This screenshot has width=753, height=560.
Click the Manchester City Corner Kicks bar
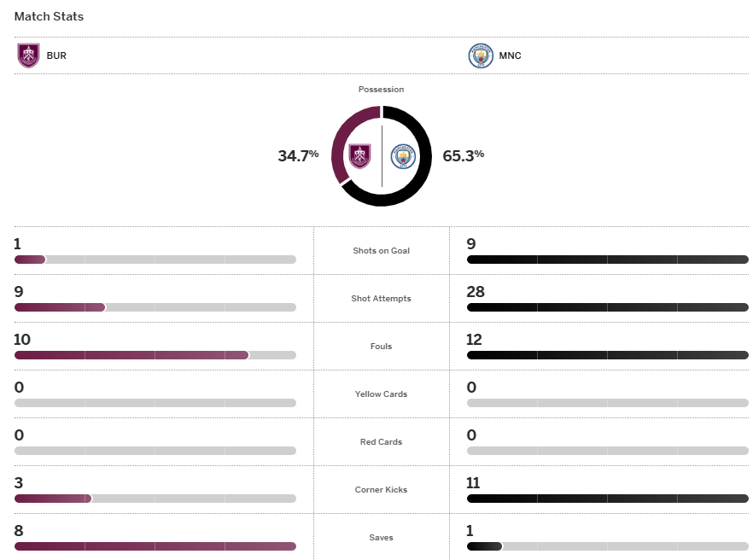607,499
